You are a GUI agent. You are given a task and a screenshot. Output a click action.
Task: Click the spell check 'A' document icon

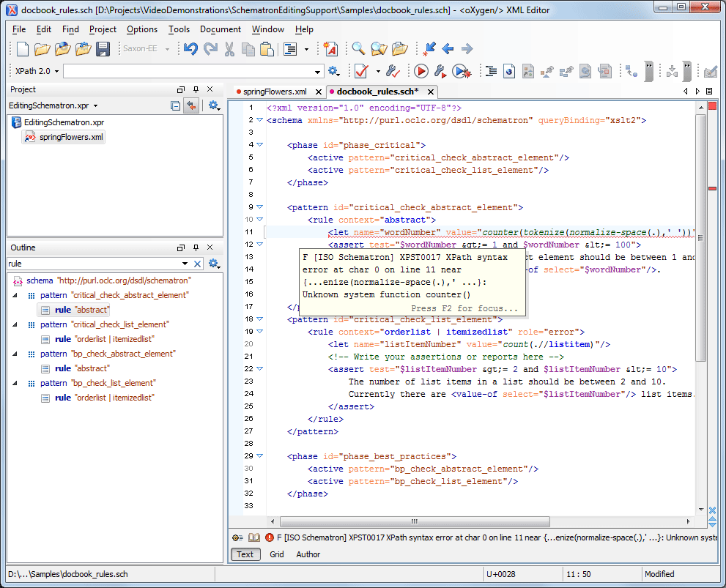click(330, 48)
